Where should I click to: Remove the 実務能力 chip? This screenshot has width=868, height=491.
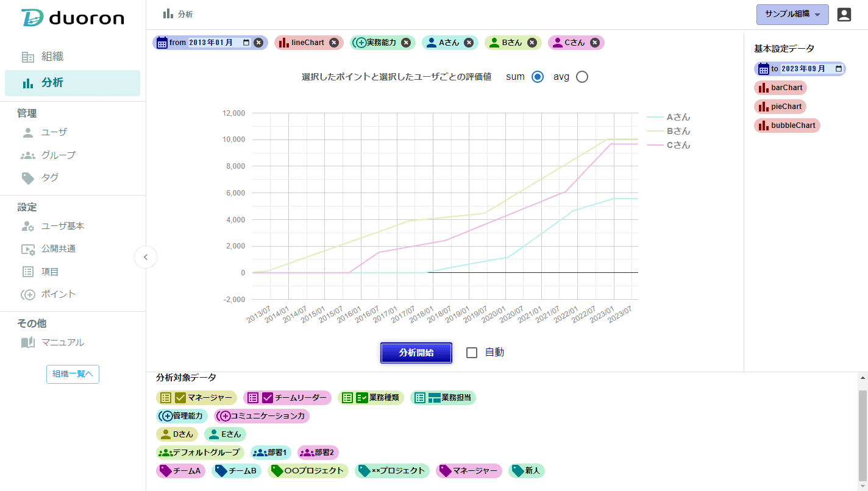pos(406,43)
